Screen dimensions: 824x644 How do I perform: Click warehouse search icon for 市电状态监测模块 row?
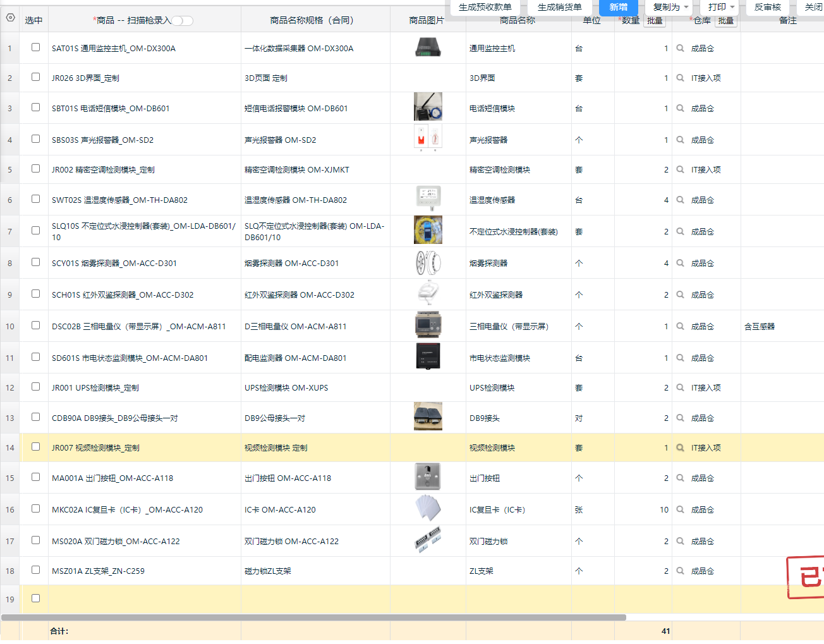(x=681, y=358)
